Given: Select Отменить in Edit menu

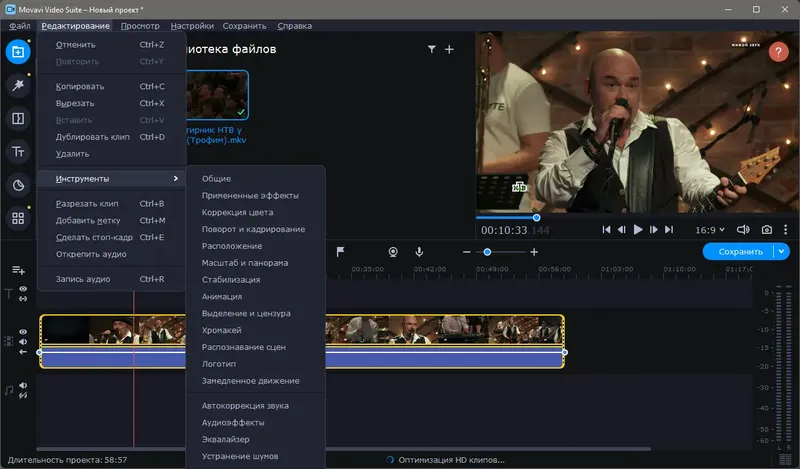Looking at the screenshot, I should point(111,44).
